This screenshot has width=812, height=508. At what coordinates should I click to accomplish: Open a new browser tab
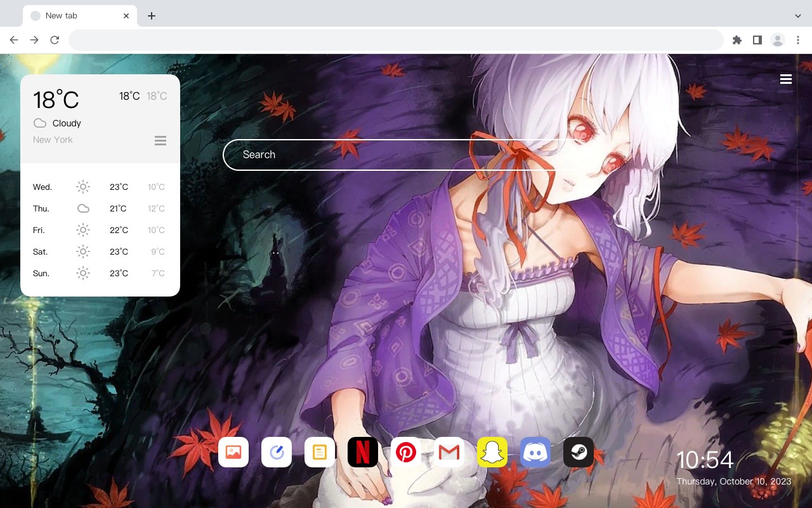pyautogui.click(x=151, y=15)
